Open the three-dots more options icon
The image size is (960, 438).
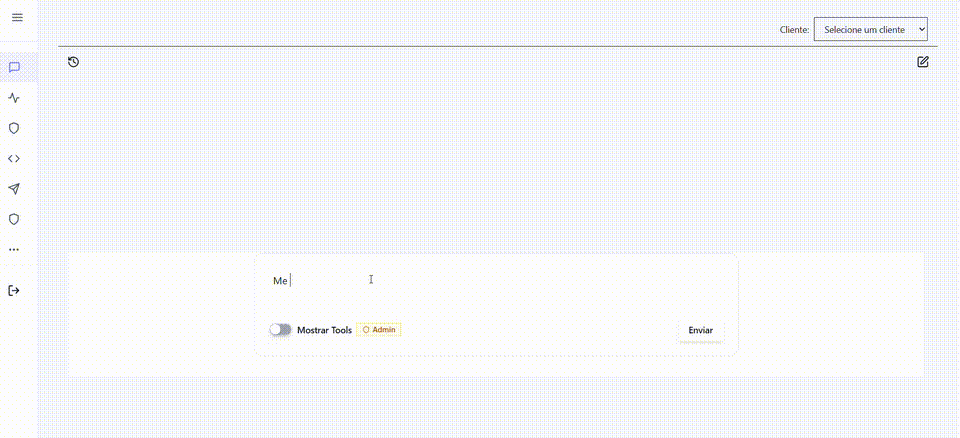click(x=14, y=249)
